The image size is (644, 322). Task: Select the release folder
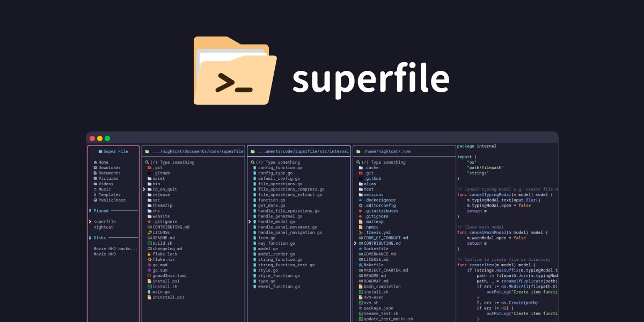[158, 194]
